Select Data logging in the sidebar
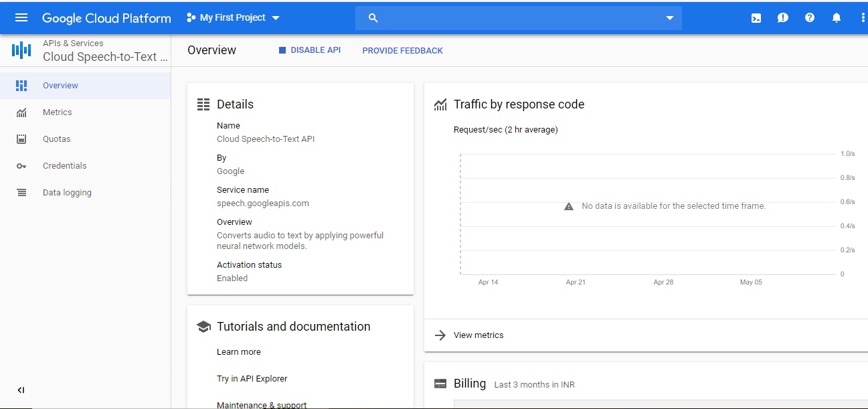Image resolution: width=868 pixels, height=409 pixels. 86,193
